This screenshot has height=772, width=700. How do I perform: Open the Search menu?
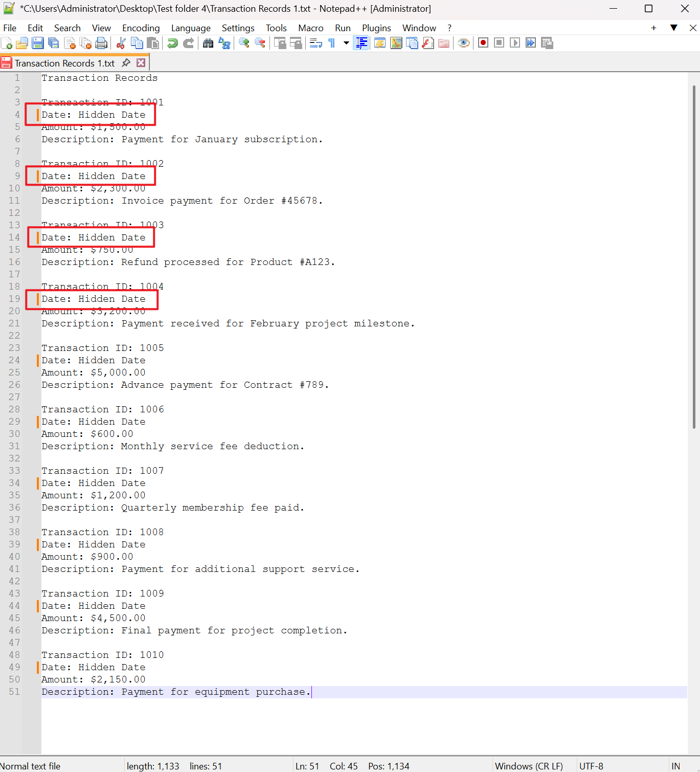(x=67, y=28)
